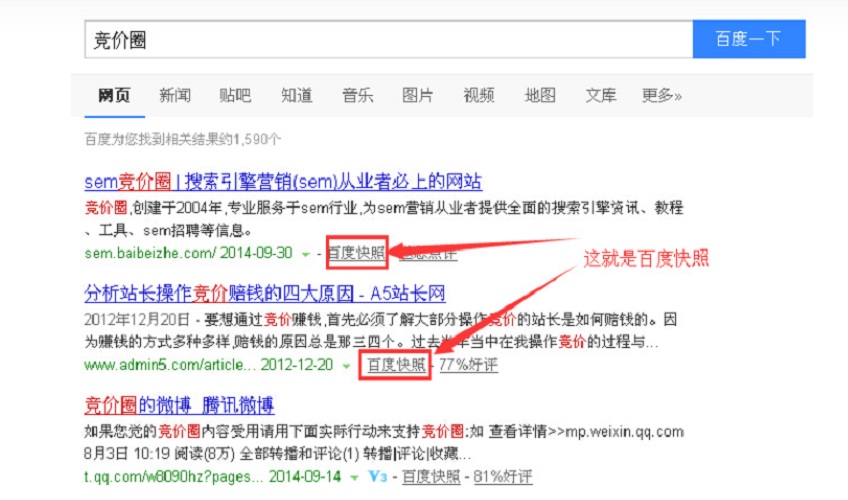
Task: Expand dropdown arrow next to sem.baibeizhe.com date
Action: (x=306, y=254)
